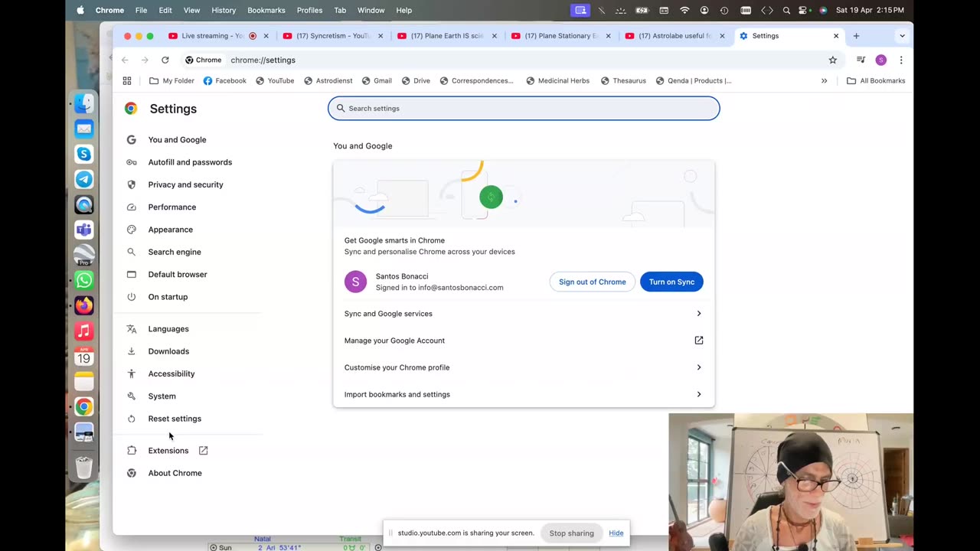This screenshot has height=551, width=980.
Task: Open the apps grid in bookmarks bar
Action: coord(127,80)
